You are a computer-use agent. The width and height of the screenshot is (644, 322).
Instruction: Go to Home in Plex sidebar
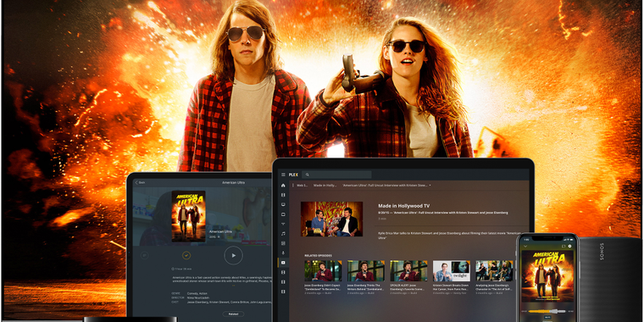(x=283, y=186)
